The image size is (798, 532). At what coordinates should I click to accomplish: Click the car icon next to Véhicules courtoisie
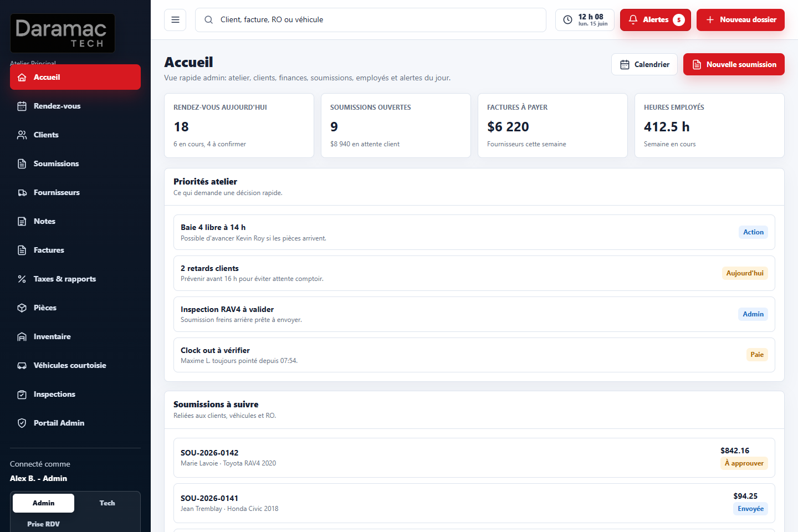click(x=22, y=366)
